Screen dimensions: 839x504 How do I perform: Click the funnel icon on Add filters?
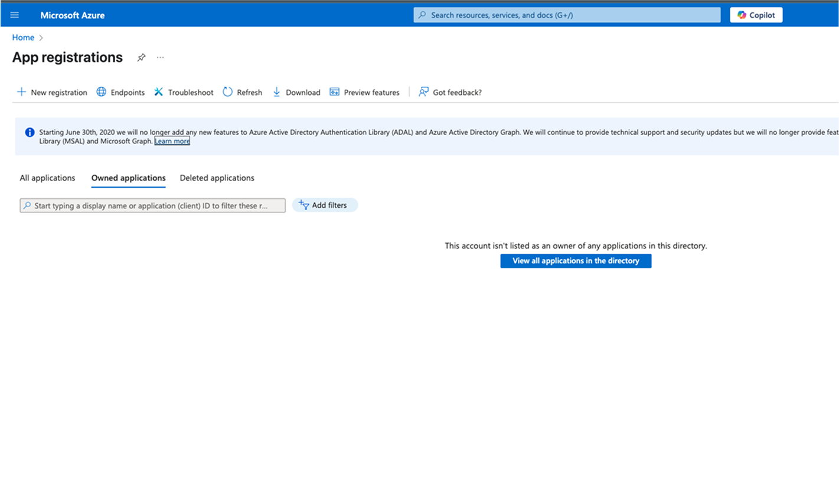pos(304,205)
